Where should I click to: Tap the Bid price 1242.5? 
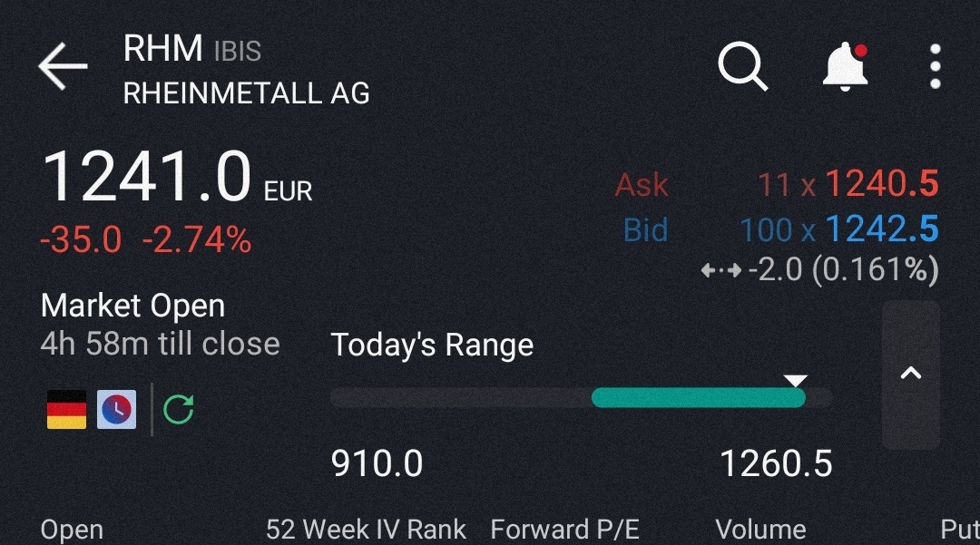(881, 229)
